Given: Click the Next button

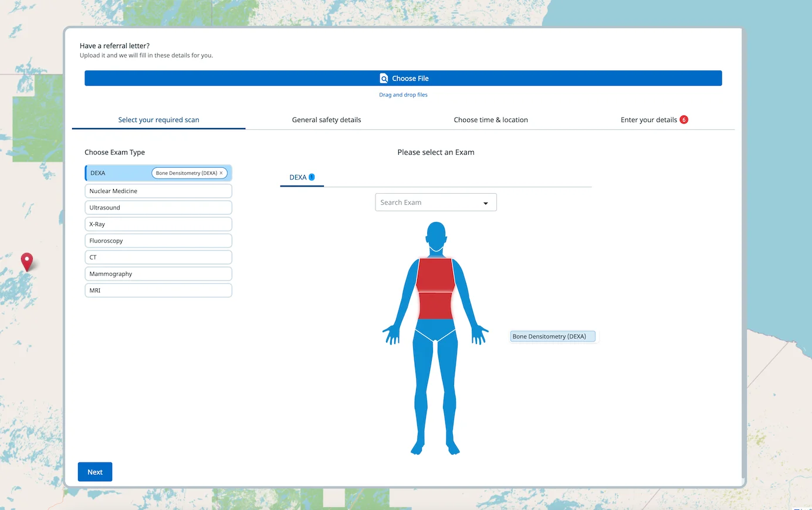Looking at the screenshot, I should tap(95, 472).
